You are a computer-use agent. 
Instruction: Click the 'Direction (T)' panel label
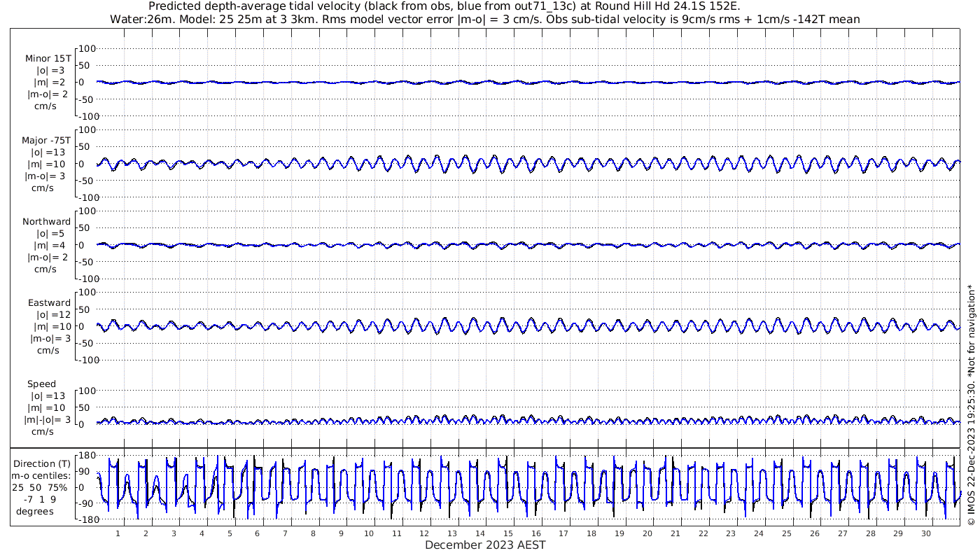(42, 464)
